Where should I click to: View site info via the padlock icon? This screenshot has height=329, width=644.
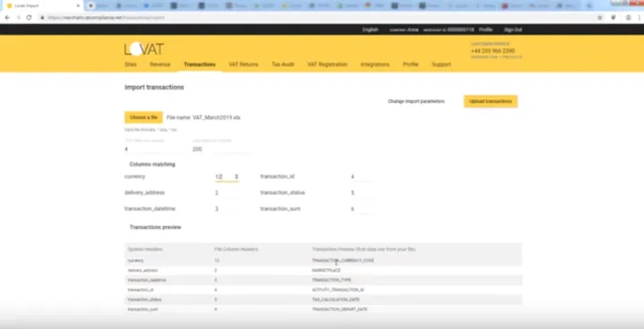click(42, 18)
